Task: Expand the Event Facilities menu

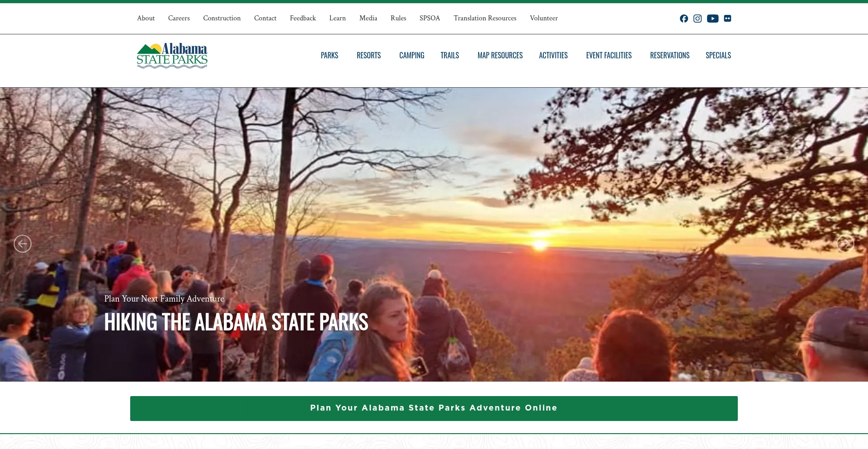Action: click(x=609, y=55)
